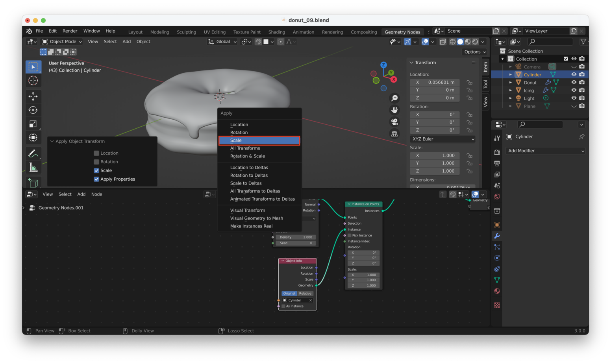611x364 pixels.
Task: Hide the Donut object using its eye icon
Action: coord(574,82)
